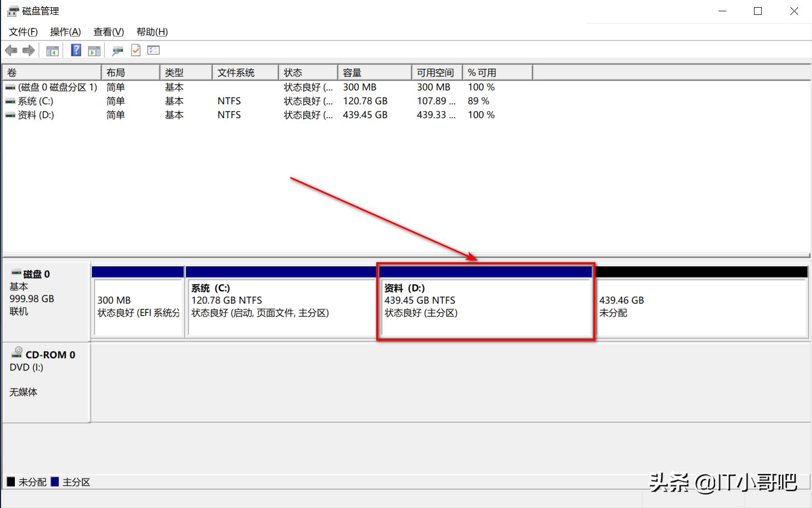The width and height of the screenshot is (812, 508).
Task: Open the 查看(V) menu
Action: (108, 32)
